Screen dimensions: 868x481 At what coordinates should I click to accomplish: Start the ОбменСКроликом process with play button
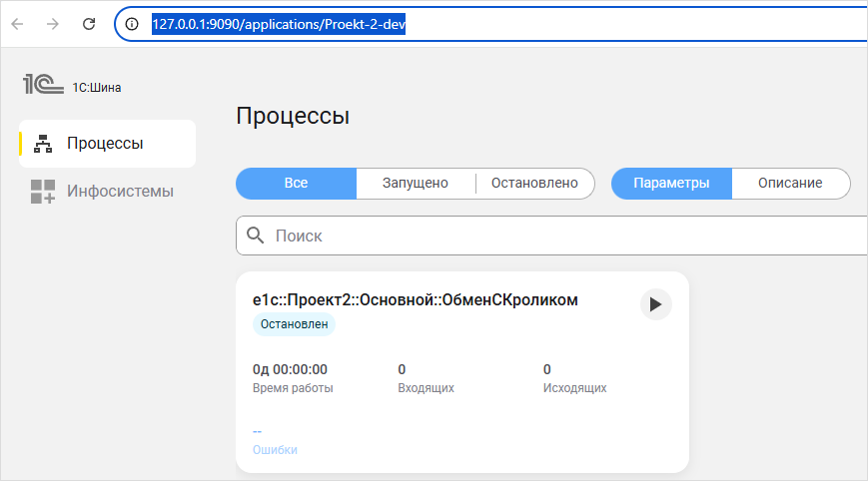655,304
